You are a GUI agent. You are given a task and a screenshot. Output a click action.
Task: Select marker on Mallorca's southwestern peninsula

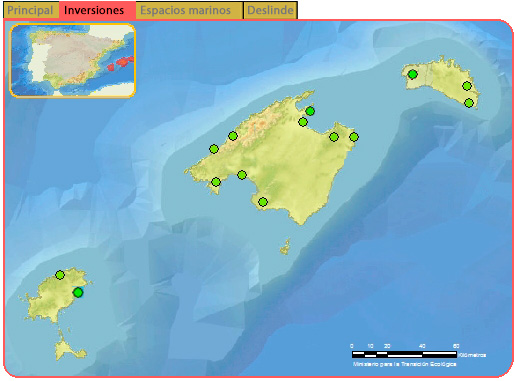[x=216, y=182]
